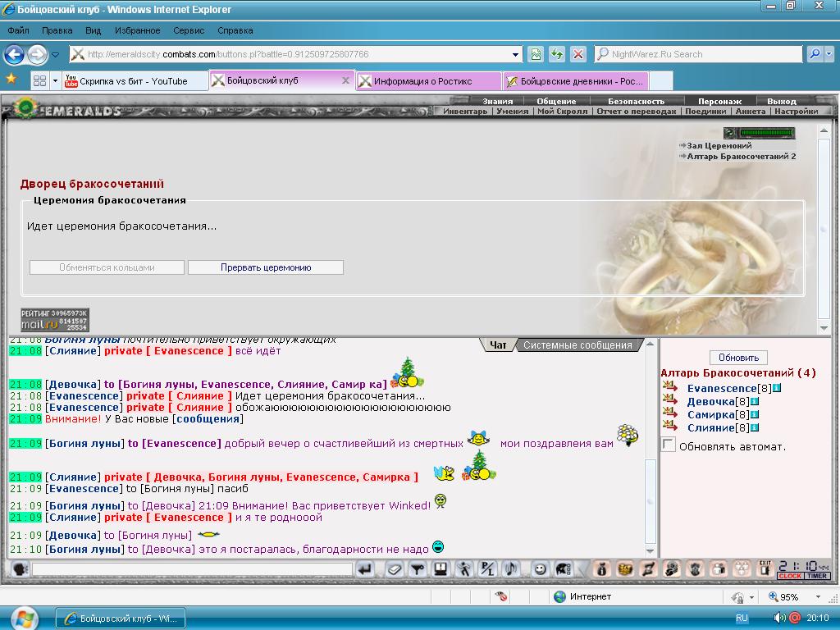Click the armored character icon in bottom toolbar
This screenshot has width=840, height=630.
696,569
